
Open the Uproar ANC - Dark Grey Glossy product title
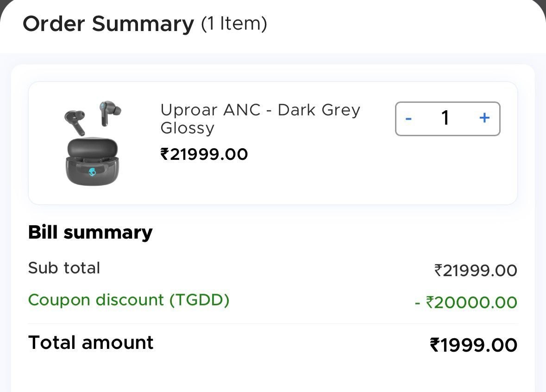[260, 119]
